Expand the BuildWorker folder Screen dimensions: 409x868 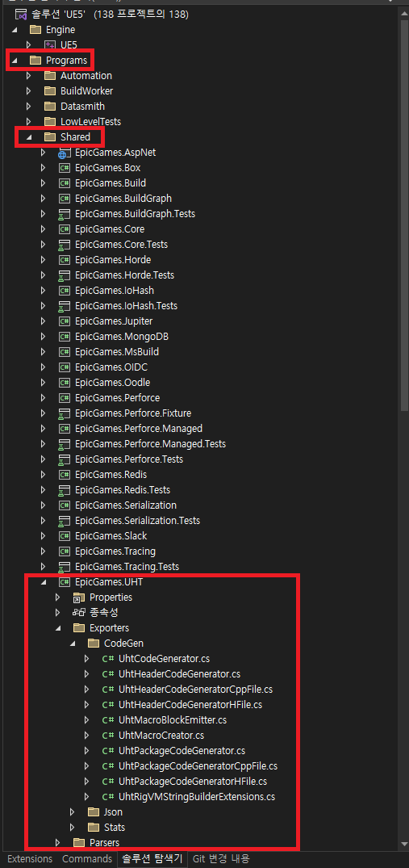(x=29, y=90)
